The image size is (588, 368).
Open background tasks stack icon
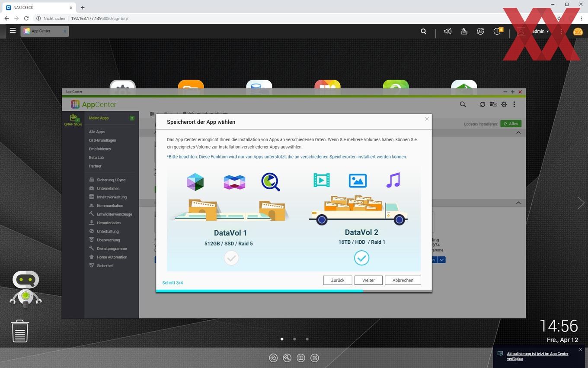464,31
